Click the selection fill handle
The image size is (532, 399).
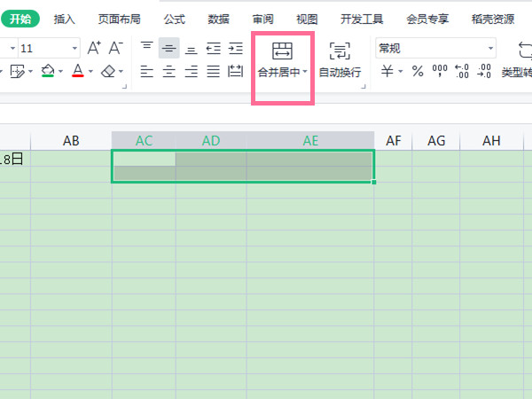(x=374, y=183)
